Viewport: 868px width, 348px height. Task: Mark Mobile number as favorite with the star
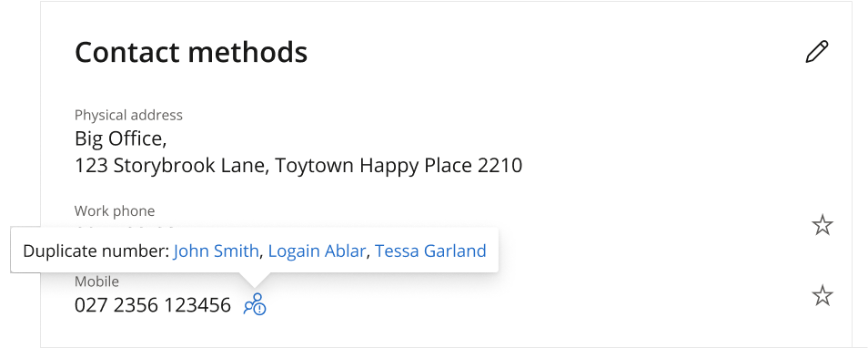tap(823, 295)
